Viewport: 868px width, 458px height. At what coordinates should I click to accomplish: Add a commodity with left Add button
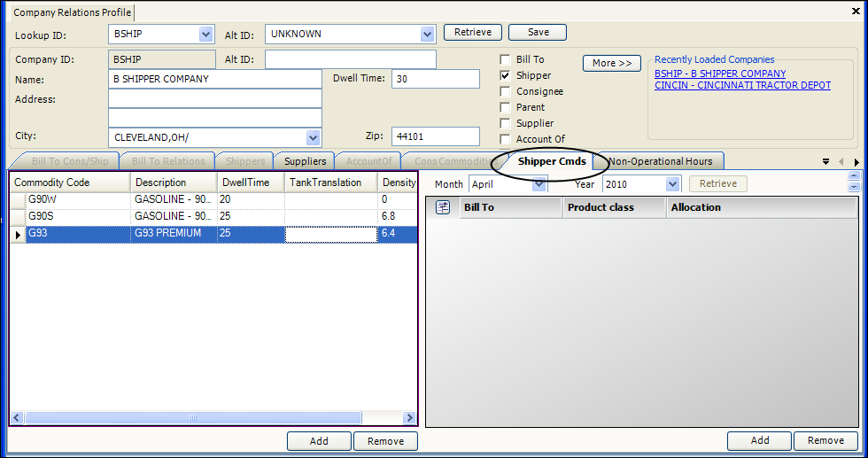(x=319, y=441)
